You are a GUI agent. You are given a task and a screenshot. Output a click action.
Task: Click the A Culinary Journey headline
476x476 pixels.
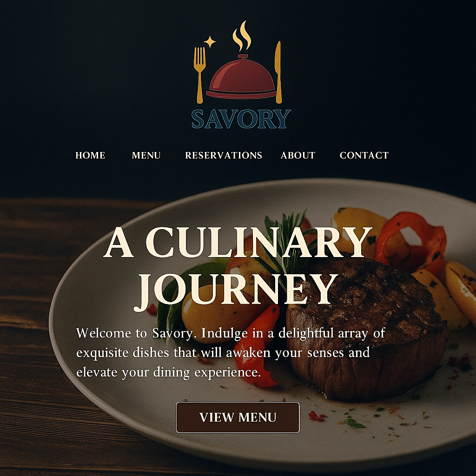(238, 267)
